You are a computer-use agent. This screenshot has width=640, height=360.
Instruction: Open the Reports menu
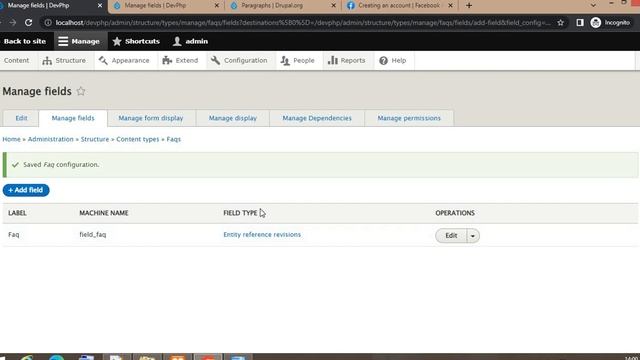(347, 60)
